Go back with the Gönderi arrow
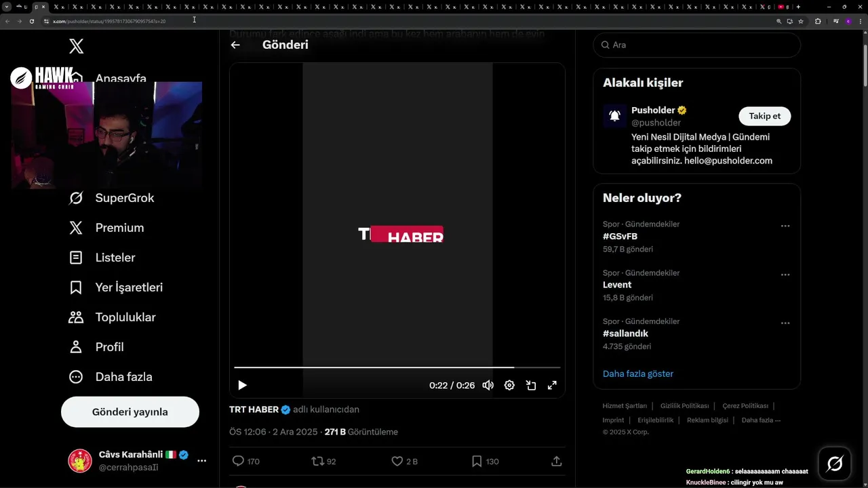 (235, 45)
